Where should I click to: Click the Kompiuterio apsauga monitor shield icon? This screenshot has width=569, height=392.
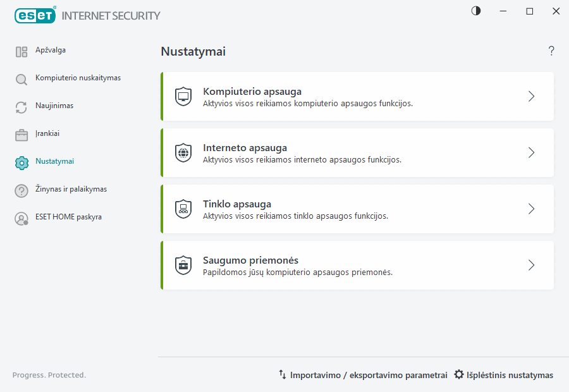[183, 96]
